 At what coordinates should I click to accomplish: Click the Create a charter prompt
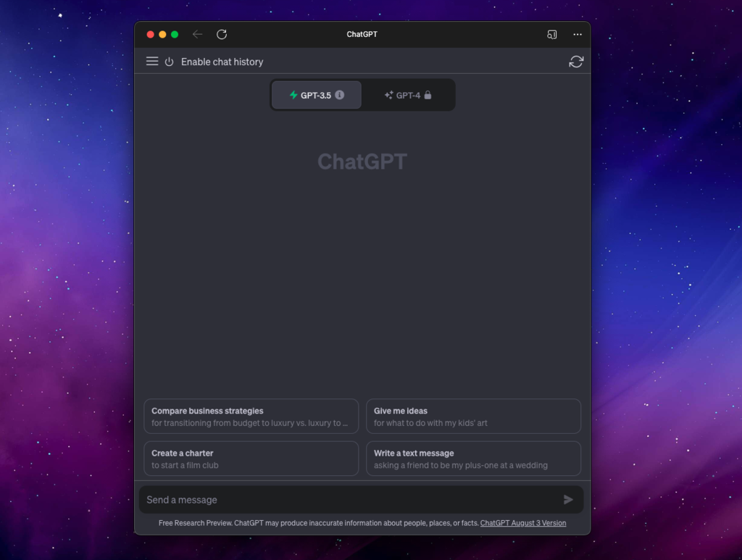[251, 458]
